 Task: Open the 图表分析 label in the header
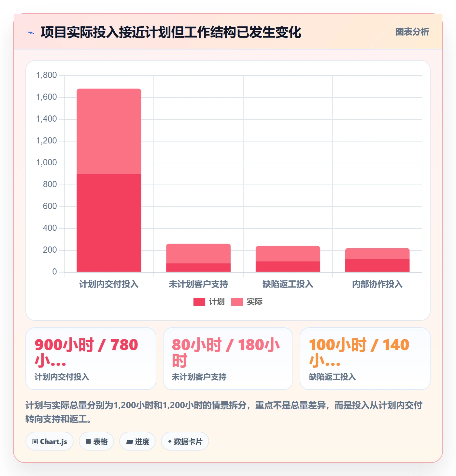tap(412, 32)
